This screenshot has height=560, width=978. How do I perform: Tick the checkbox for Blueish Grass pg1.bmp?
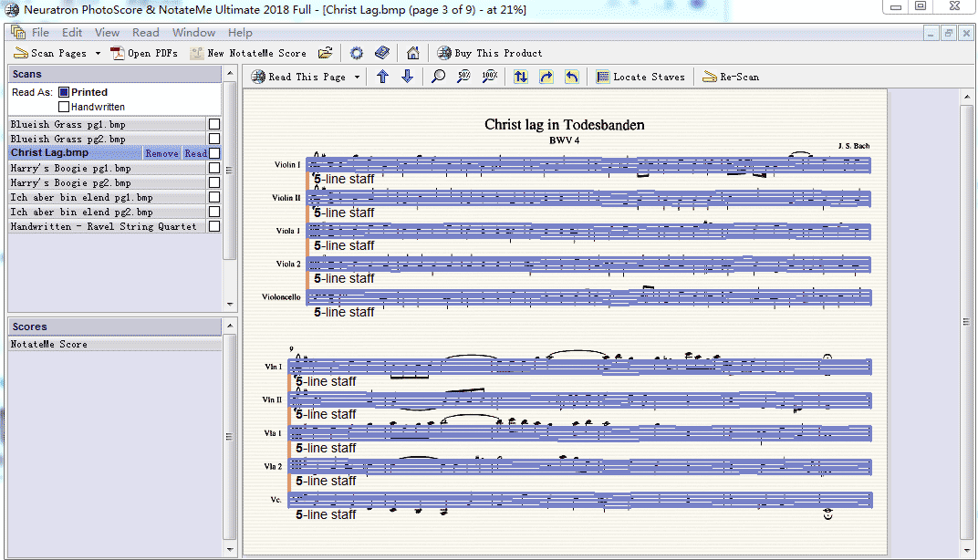click(214, 124)
